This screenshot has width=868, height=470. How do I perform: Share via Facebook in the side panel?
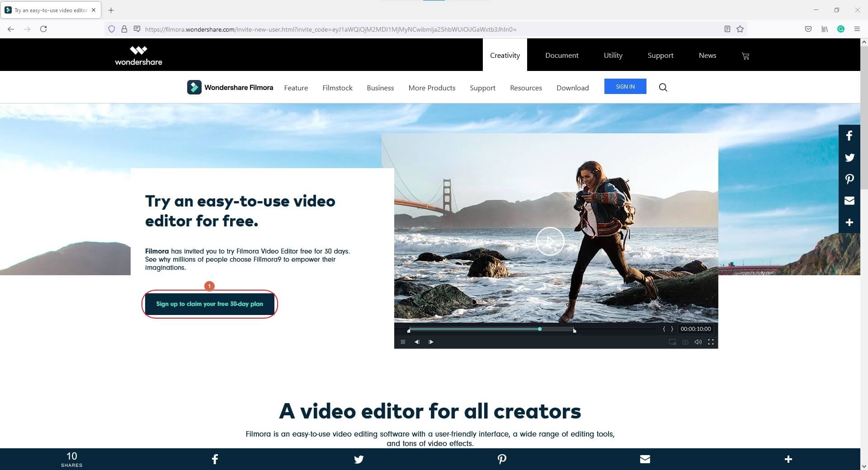click(849, 136)
